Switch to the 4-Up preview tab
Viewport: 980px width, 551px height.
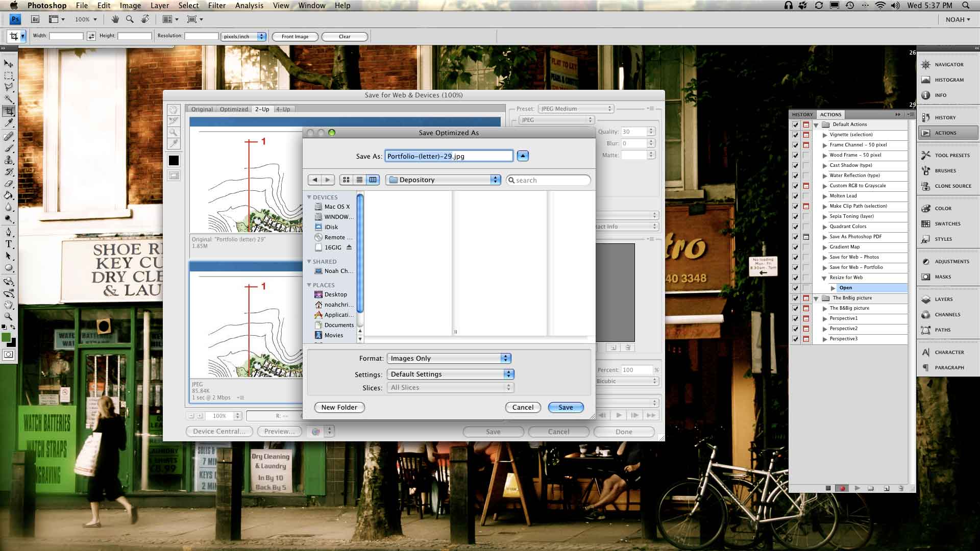(283, 109)
